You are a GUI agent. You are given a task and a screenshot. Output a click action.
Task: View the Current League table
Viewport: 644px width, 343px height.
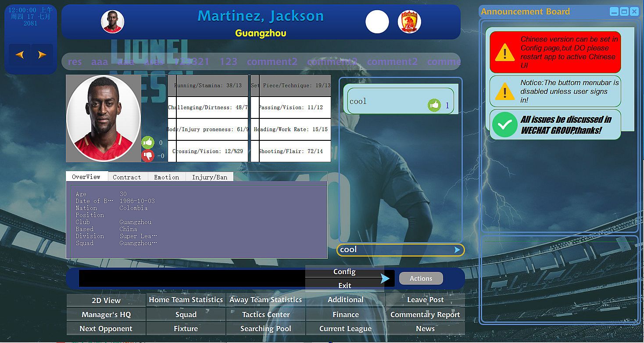click(x=346, y=329)
